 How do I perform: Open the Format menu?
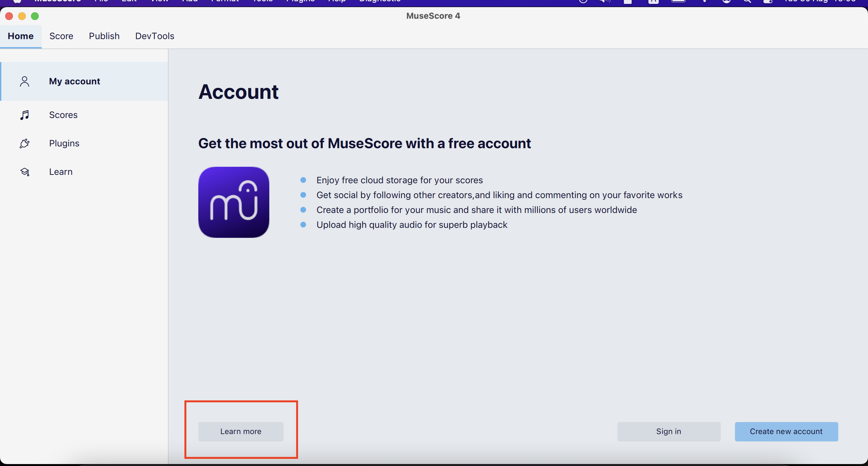pyautogui.click(x=225, y=2)
